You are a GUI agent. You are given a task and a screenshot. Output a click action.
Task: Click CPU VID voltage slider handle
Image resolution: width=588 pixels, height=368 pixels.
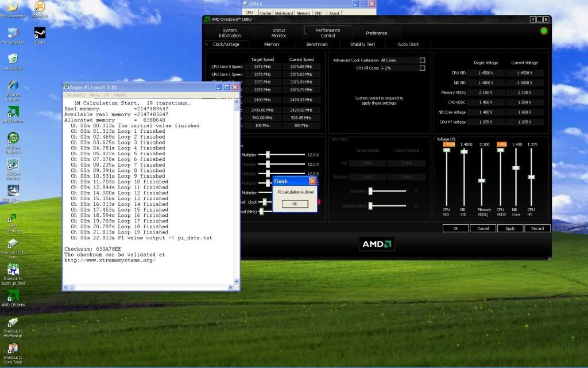click(446, 150)
